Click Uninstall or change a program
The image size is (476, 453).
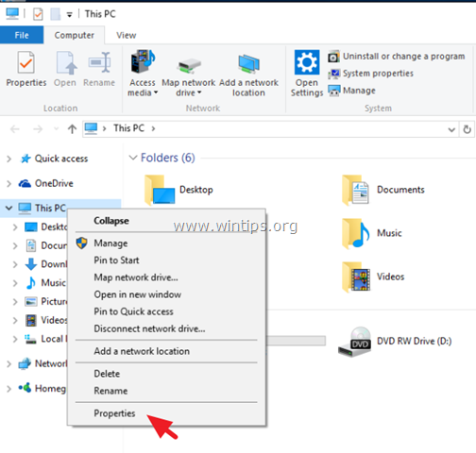click(397, 57)
